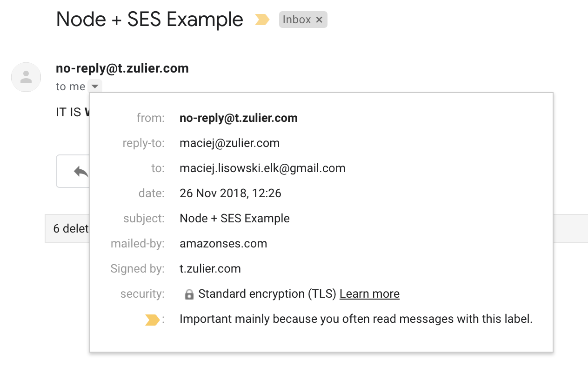This screenshot has width=588, height=387.
Task: Click the Inbox label chip
Action: [x=303, y=20]
